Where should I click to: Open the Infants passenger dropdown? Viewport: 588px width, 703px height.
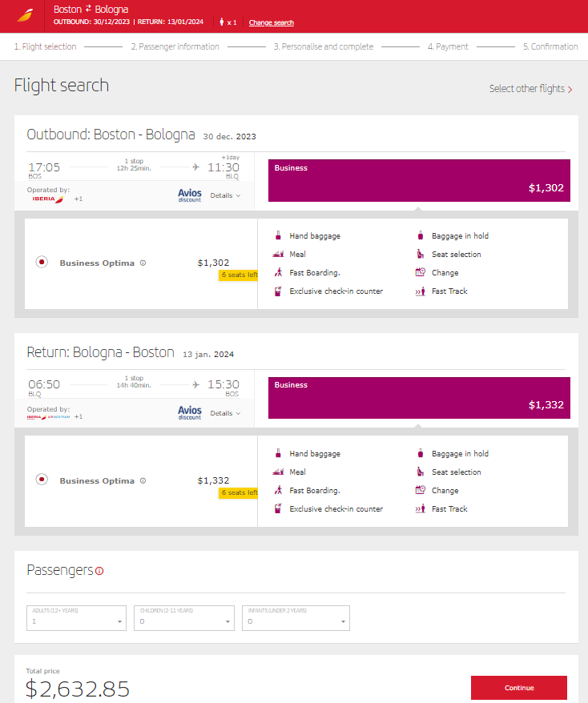click(296, 618)
